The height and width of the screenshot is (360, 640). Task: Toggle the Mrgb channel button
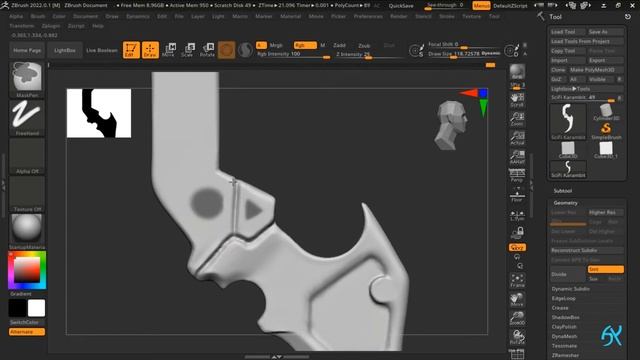pyautogui.click(x=276, y=45)
